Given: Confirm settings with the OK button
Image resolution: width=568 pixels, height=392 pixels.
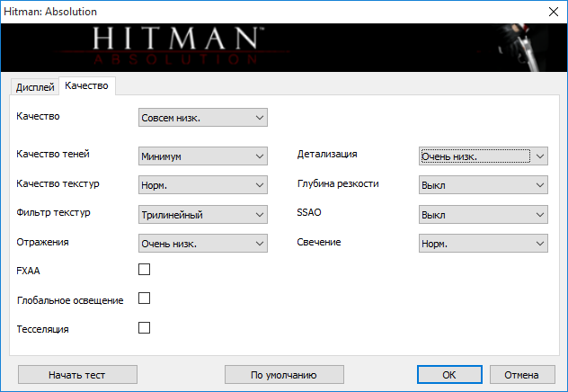Looking at the screenshot, I should (x=449, y=375).
